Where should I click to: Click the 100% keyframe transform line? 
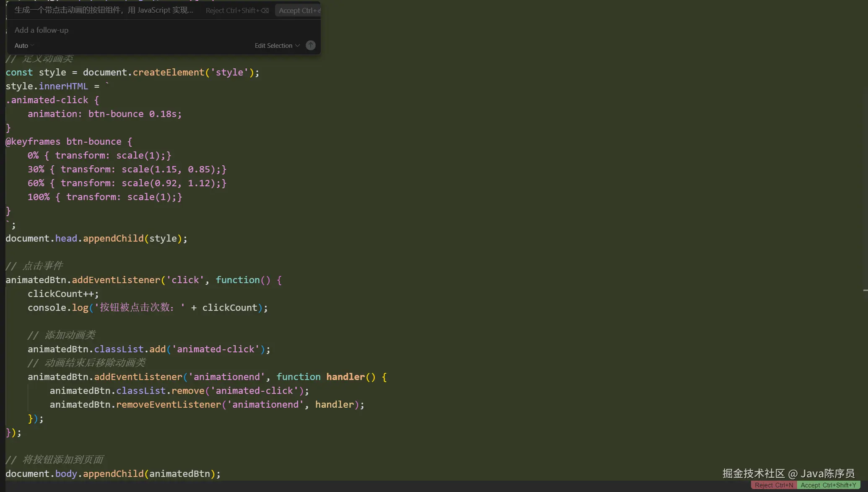(x=104, y=197)
